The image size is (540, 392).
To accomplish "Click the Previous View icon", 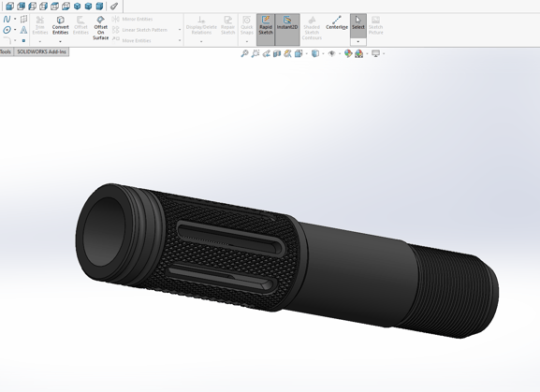I will tap(266, 53).
